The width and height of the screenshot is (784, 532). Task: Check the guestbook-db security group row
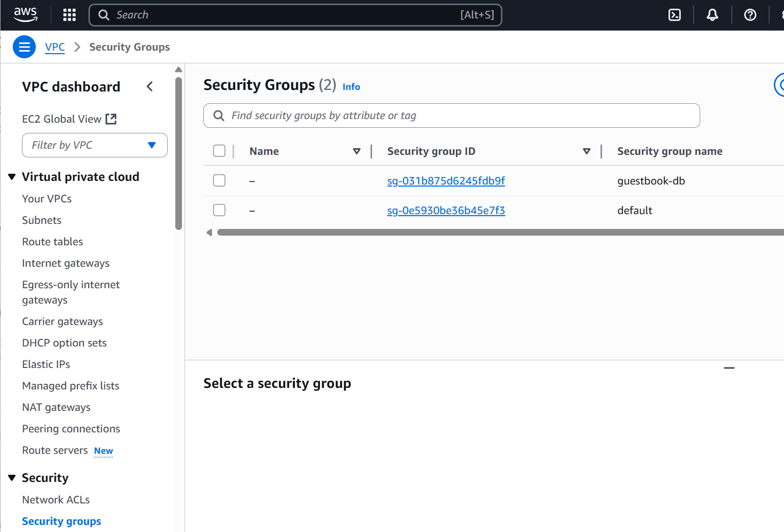[219, 180]
